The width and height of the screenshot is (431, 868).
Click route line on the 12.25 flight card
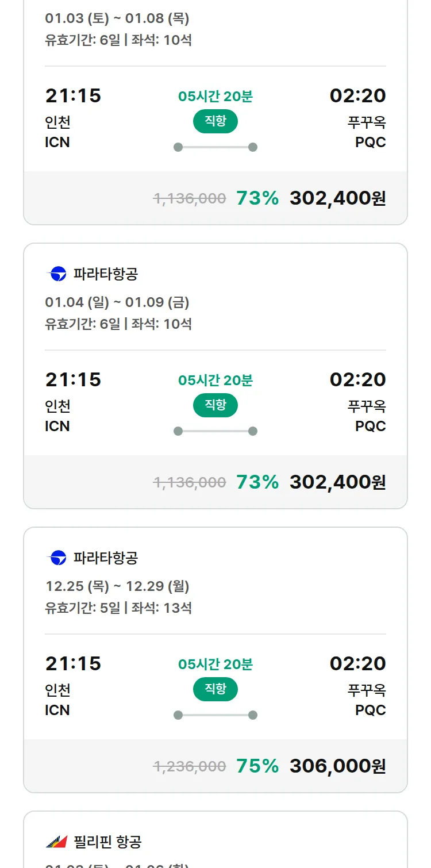click(215, 715)
